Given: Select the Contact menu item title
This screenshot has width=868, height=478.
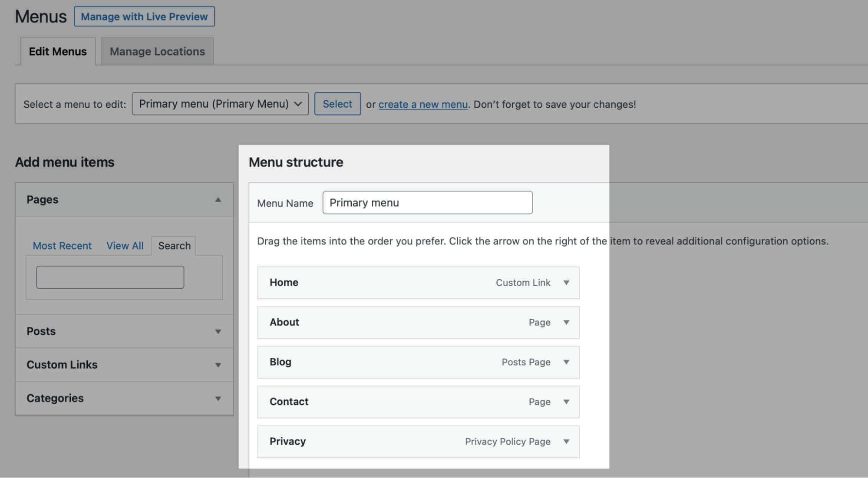Looking at the screenshot, I should [289, 402].
